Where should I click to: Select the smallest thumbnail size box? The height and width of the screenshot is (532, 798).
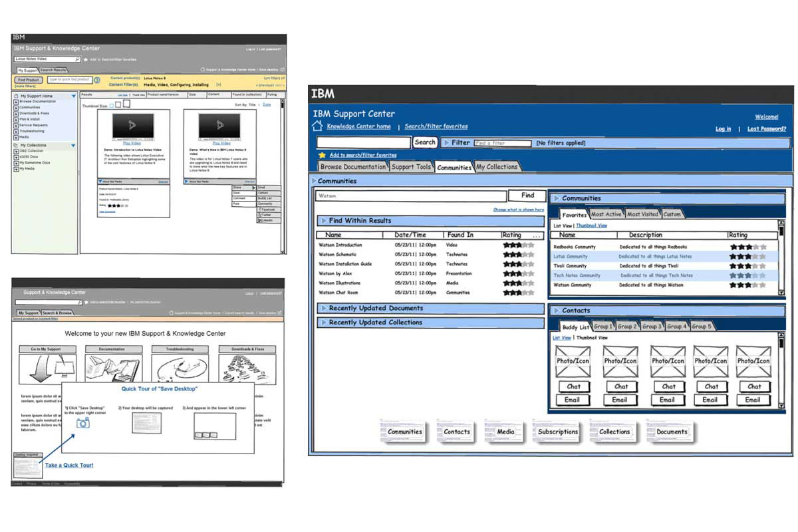(110, 105)
